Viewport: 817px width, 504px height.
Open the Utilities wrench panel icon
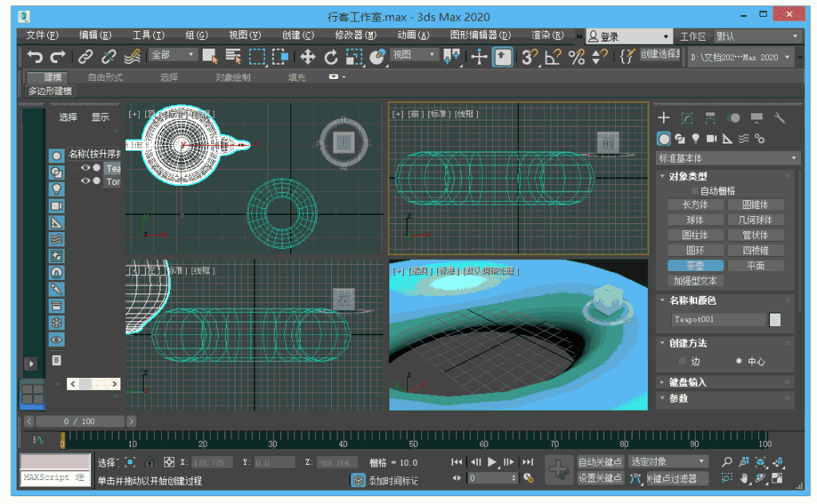coord(780,118)
